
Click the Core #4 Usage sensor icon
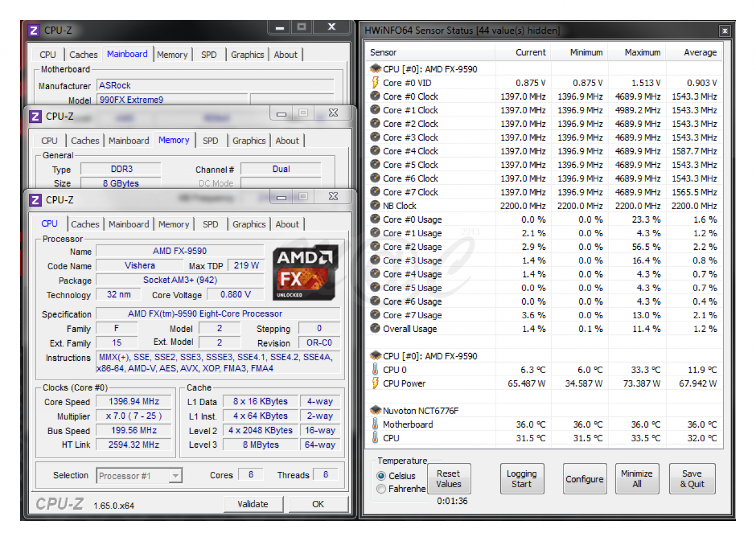[375, 274]
